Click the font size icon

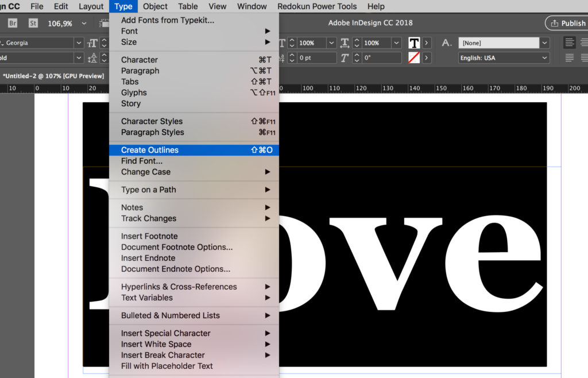(92, 43)
